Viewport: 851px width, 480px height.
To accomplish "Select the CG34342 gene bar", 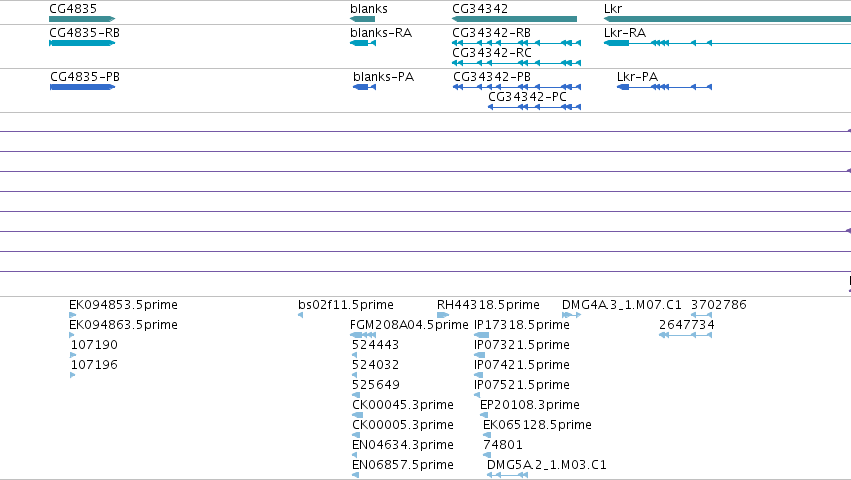I will click(515, 19).
